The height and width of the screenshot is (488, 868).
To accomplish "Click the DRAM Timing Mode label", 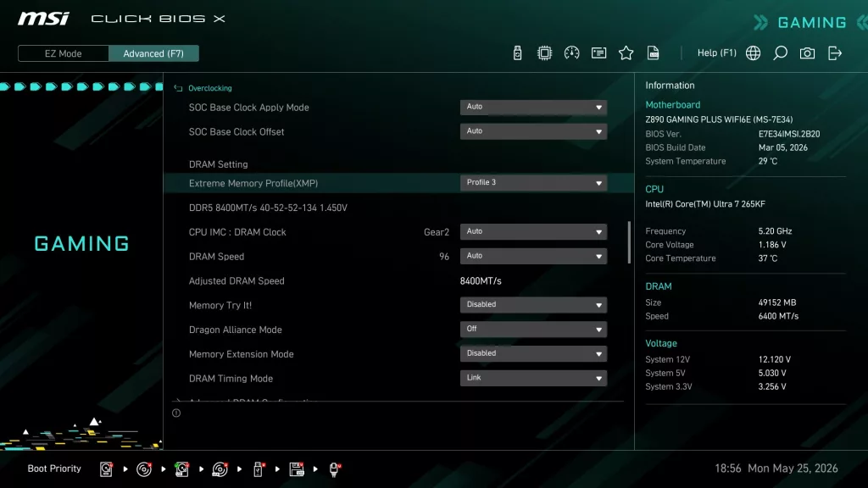I will click(x=231, y=379).
